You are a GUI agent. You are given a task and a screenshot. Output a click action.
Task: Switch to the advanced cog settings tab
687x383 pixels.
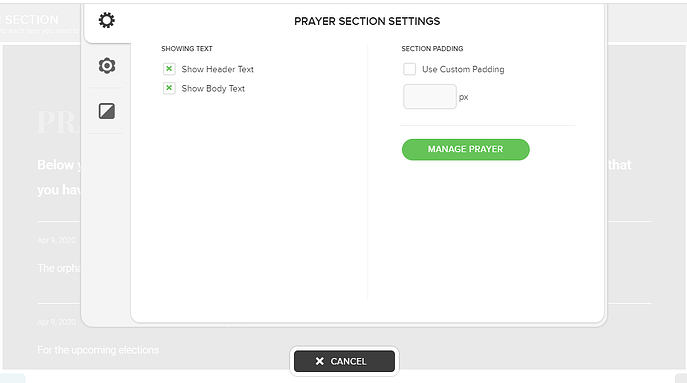106,66
